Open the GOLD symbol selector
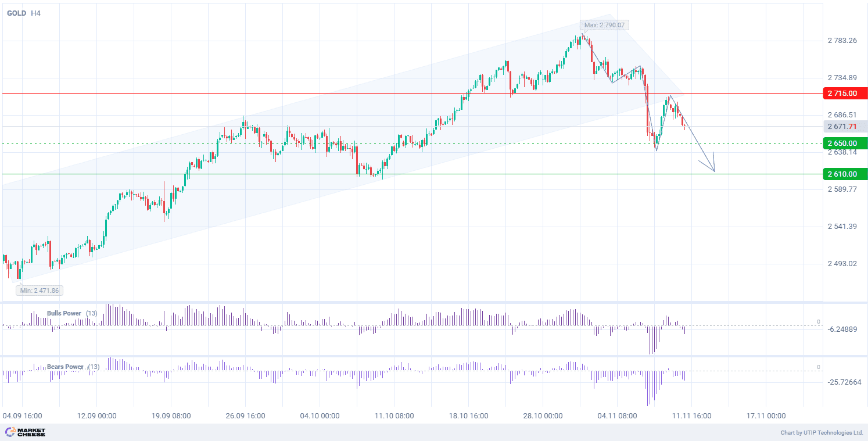The height and width of the screenshot is (441, 868). click(16, 13)
